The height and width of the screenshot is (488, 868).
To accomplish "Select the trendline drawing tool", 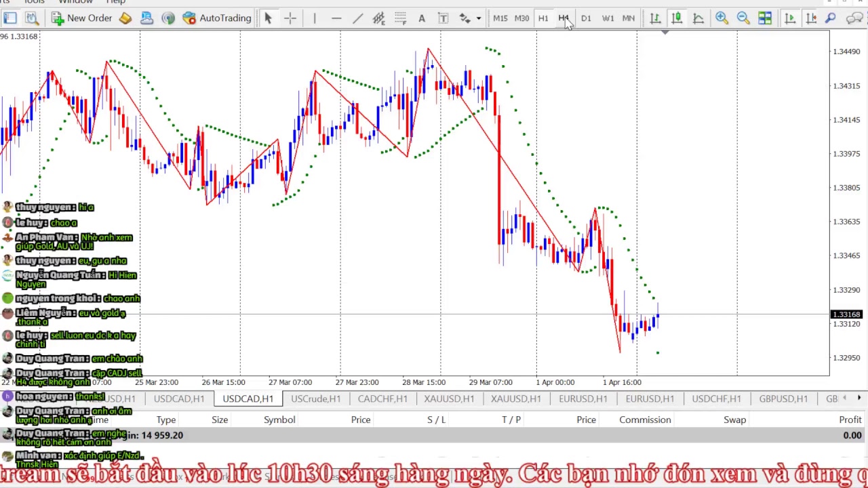I will pyautogui.click(x=357, y=18).
